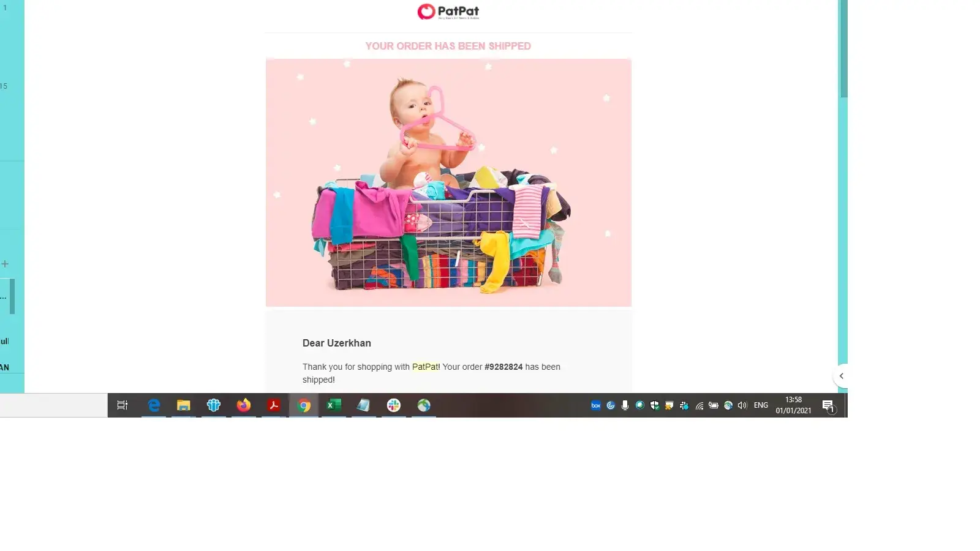Image resolution: width=980 pixels, height=551 pixels.
Task: Open the taskbar clock and date
Action: click(793, 405)
